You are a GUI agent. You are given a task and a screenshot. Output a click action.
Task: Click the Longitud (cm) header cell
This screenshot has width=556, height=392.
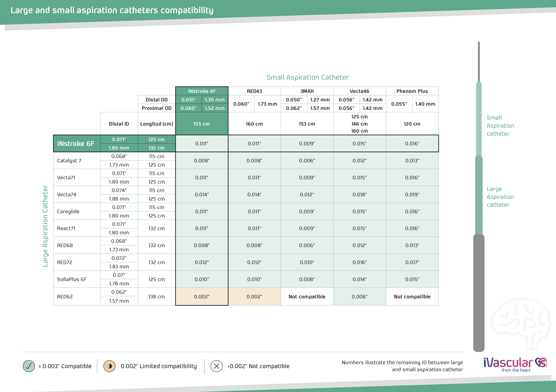pos(157,124)
